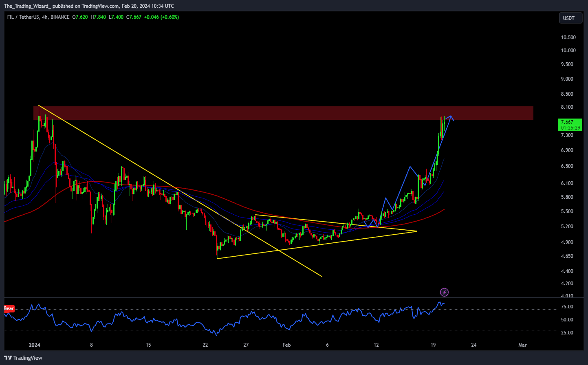Image resolution: width=588 pixels, height=365 pixels.
Task: Click the +0.046 (+0.60%) change value
Action: (162, 17)
